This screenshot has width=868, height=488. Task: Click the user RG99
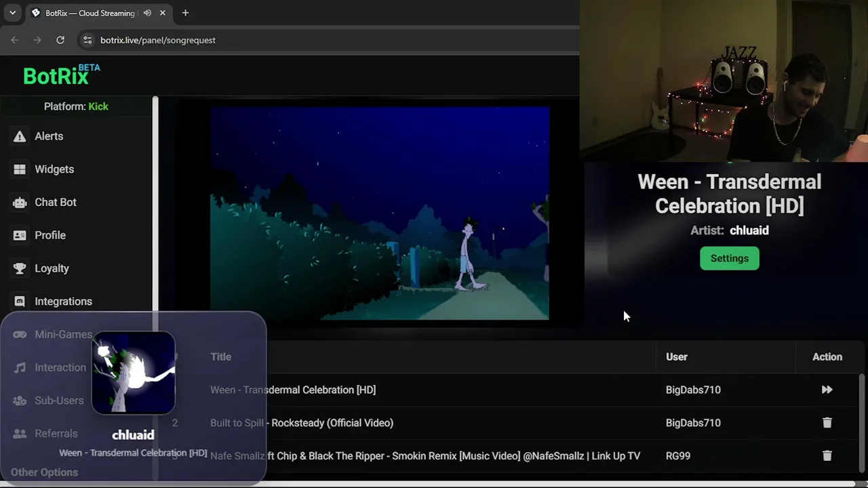point(678,456)
